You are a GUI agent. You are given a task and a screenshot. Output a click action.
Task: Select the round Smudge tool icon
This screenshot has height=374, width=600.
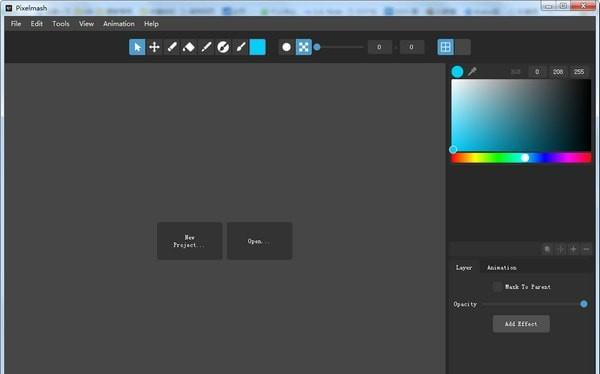(x=223, y=47)
